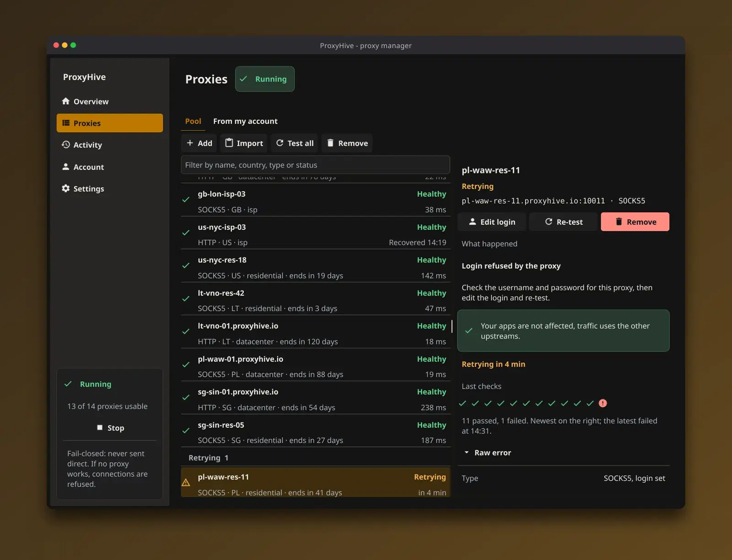Click the 'Recovered 14:19' status text
The height and width of the screenshot is (560, 732).
click(x=417, y=242)
